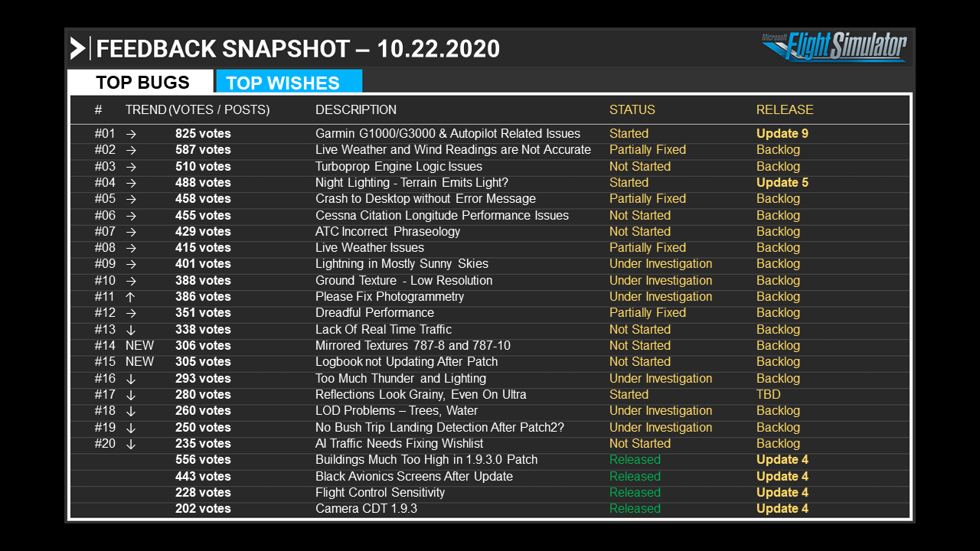Select the 825 votes entry

[203, 133]
